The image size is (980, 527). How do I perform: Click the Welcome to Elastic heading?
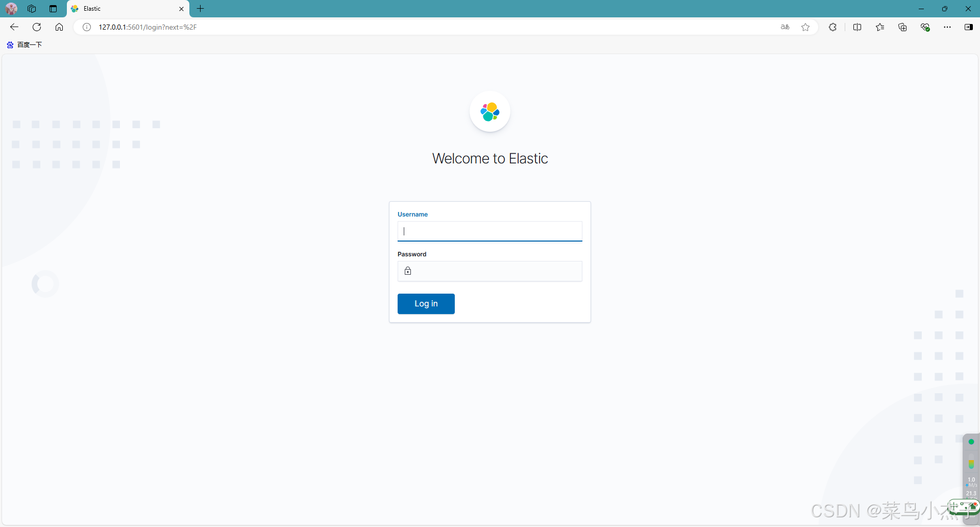coord(490,159)
